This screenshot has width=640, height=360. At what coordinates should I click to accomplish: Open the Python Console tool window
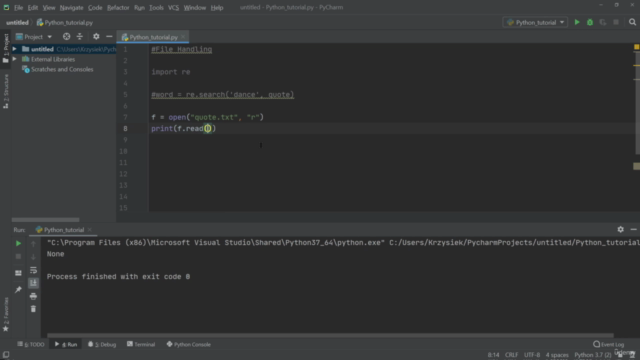[x=189, y=344]
